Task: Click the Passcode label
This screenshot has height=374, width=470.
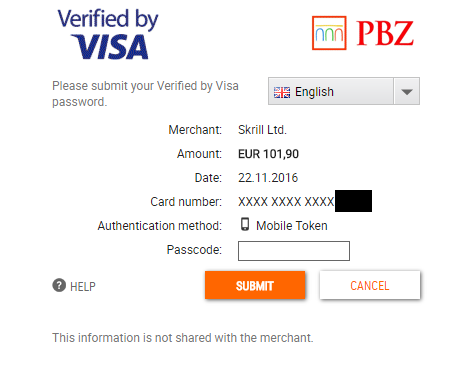Action: tap(194, 250)
